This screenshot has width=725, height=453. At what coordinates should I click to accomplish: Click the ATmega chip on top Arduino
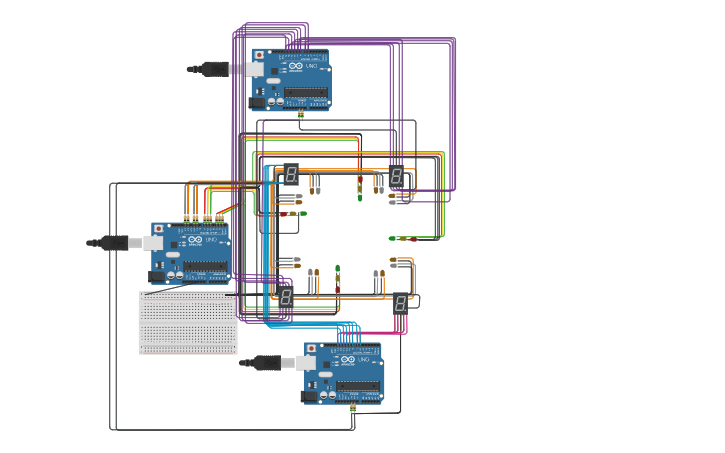click(x=305, y=93)
